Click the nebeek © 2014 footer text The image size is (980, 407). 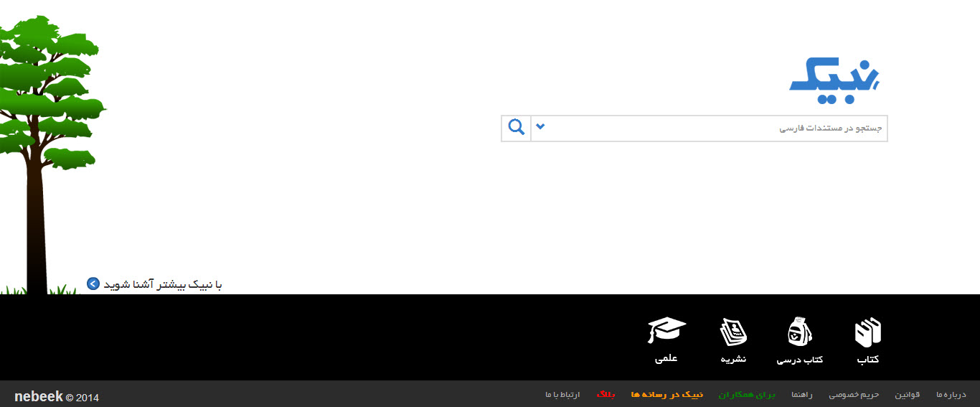pos(57,397)
